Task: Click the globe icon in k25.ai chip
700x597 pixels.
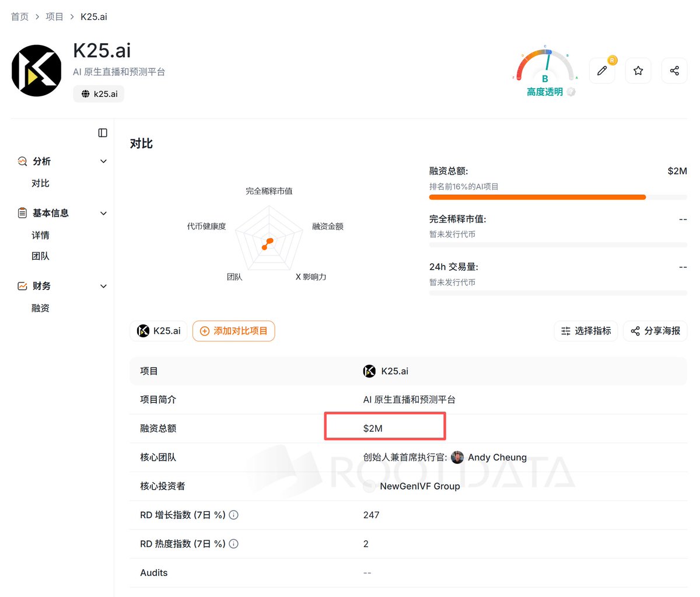Action: (x=85, y=94)
